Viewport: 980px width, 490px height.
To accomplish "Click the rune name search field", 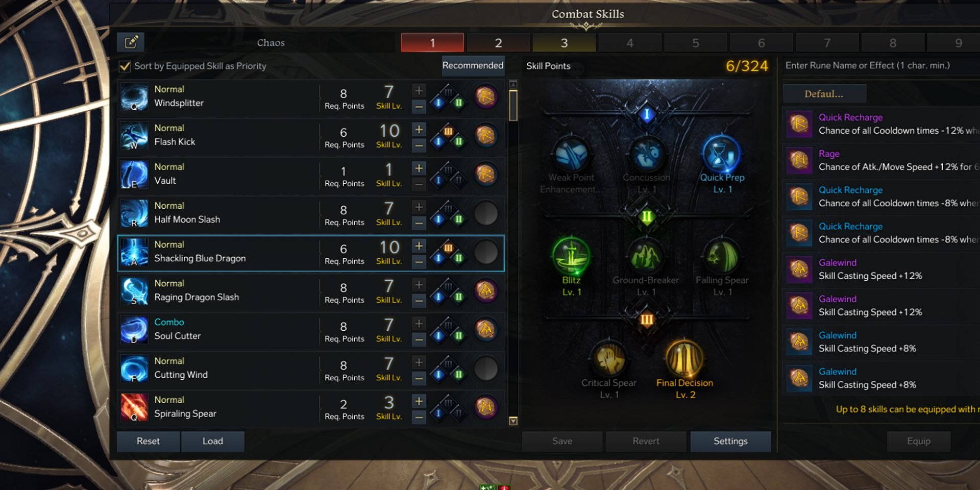I will [x=881, y=66].
